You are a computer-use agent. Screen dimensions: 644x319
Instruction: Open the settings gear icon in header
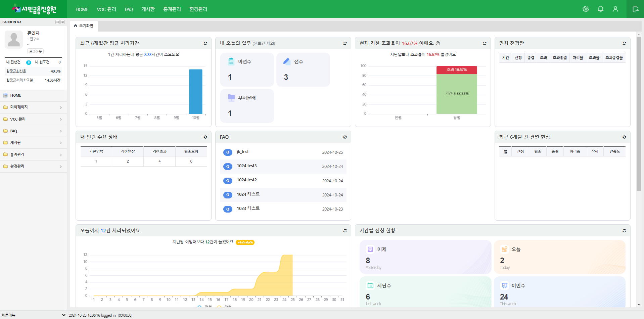pyautogui.click(x=586, y=9)
